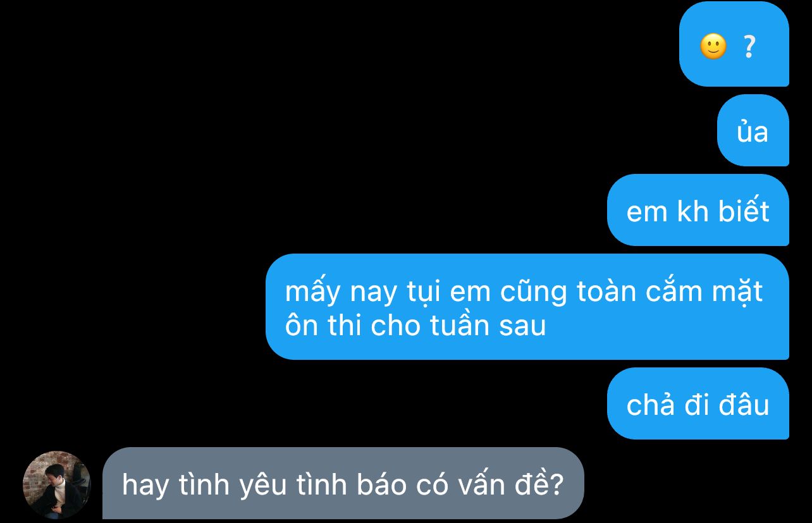The width and height of the screenshot is (812, 523).
Task: Click the word "hay" in the gray bubble
Action: 142,486
